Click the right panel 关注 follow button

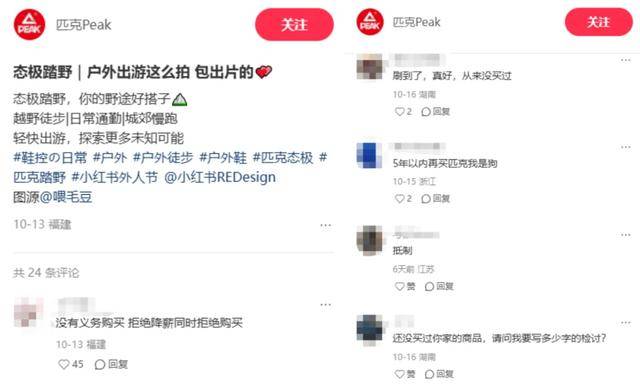pyautogui.click(x=599, y=22)
